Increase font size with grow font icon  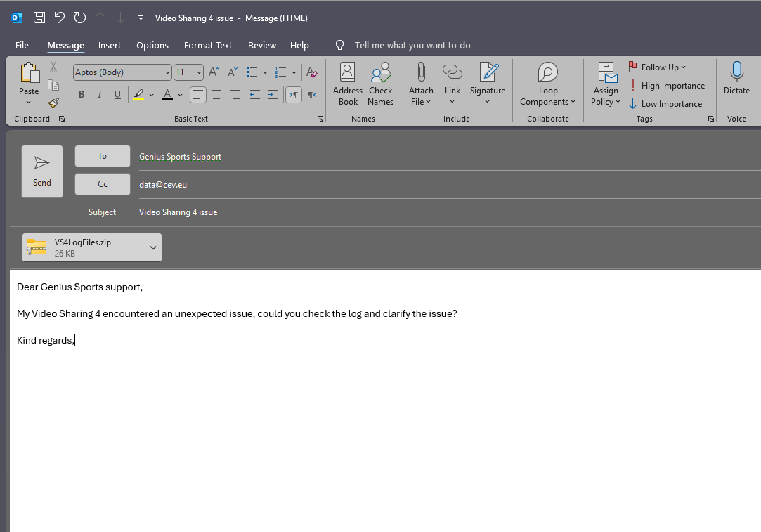click(214, 72)
